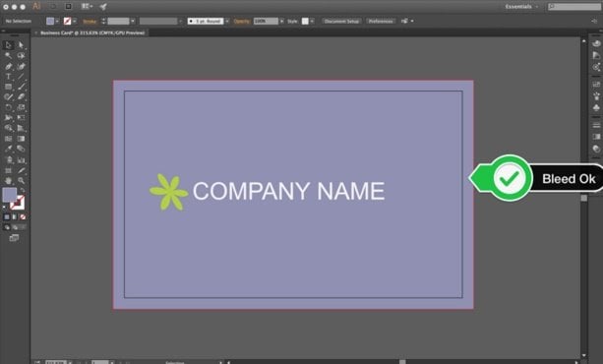
Task: Select the Eyedropper tool
Action: (8, 149)
